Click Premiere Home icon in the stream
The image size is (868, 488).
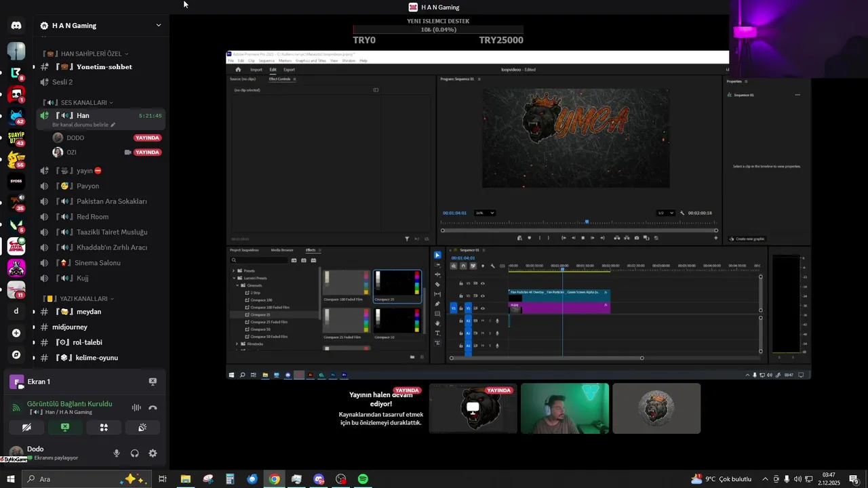(x=238, y=69)
